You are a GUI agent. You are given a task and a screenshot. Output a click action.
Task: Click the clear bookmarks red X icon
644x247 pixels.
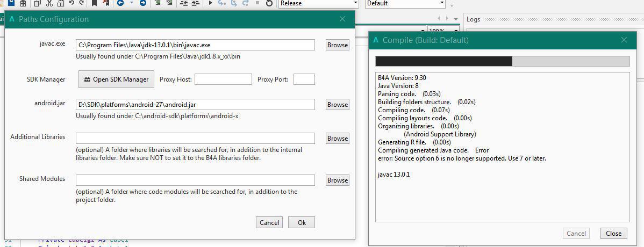point(106,3)
